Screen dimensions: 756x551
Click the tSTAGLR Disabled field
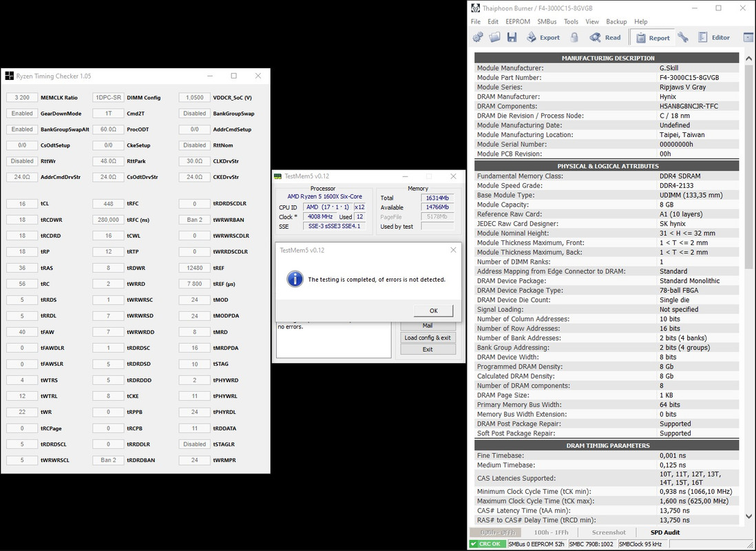tap(194, 444)
